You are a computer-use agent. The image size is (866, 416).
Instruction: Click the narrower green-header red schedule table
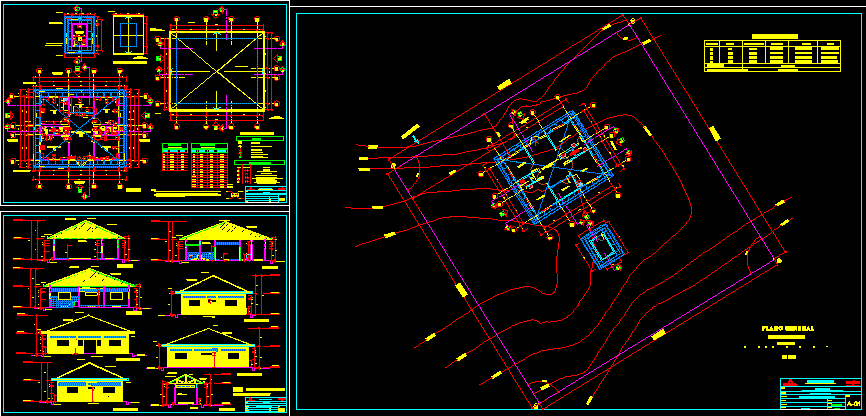(x=175, y=157)
